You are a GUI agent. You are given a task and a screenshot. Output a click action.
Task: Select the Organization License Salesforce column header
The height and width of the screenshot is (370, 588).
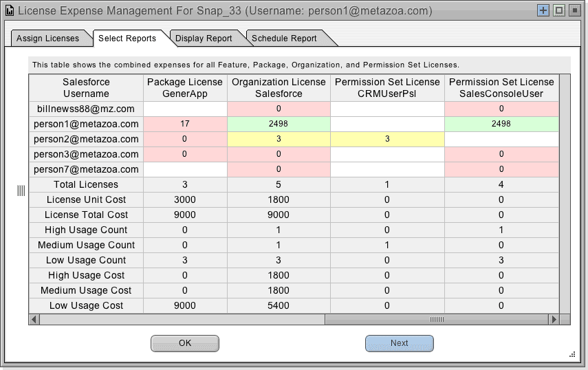click(x=279, y=88)
